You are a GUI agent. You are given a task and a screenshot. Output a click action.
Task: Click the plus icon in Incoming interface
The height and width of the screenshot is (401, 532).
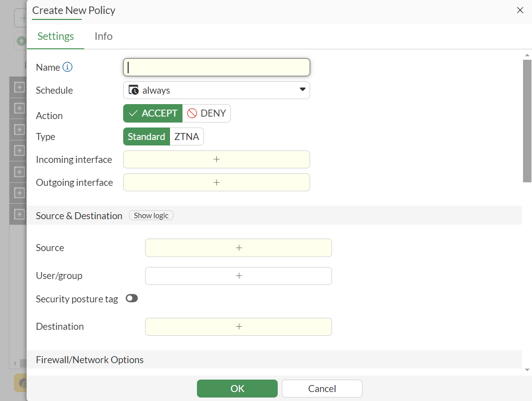pyautogui.click(x=216, y=159)
